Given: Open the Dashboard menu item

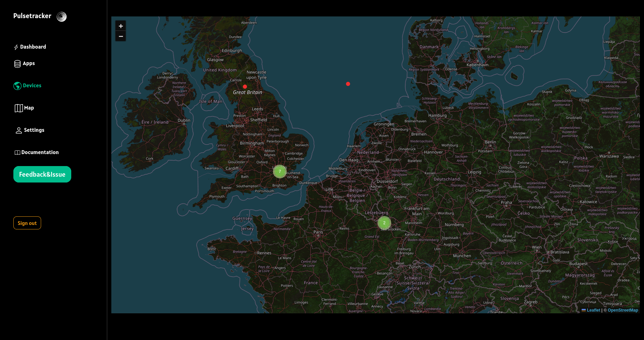Looking at the screenshot, I should pyautogui.click(x=30, y=47).
